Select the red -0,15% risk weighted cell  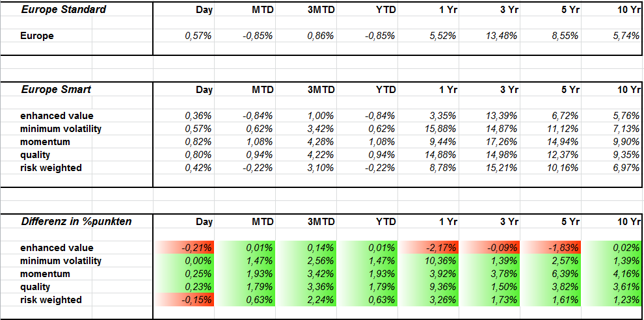[x=198, y=300]
